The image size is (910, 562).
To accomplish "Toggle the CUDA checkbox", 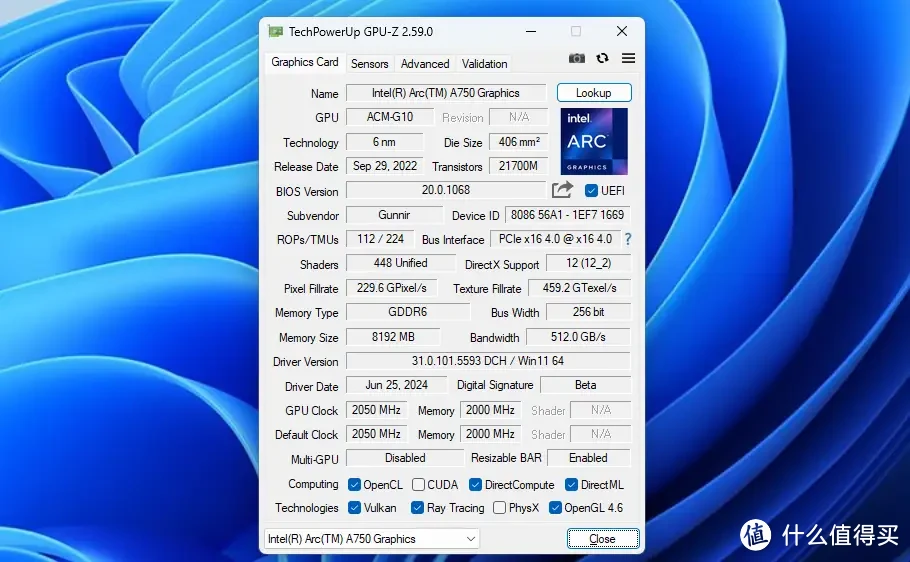I will 418,484.
